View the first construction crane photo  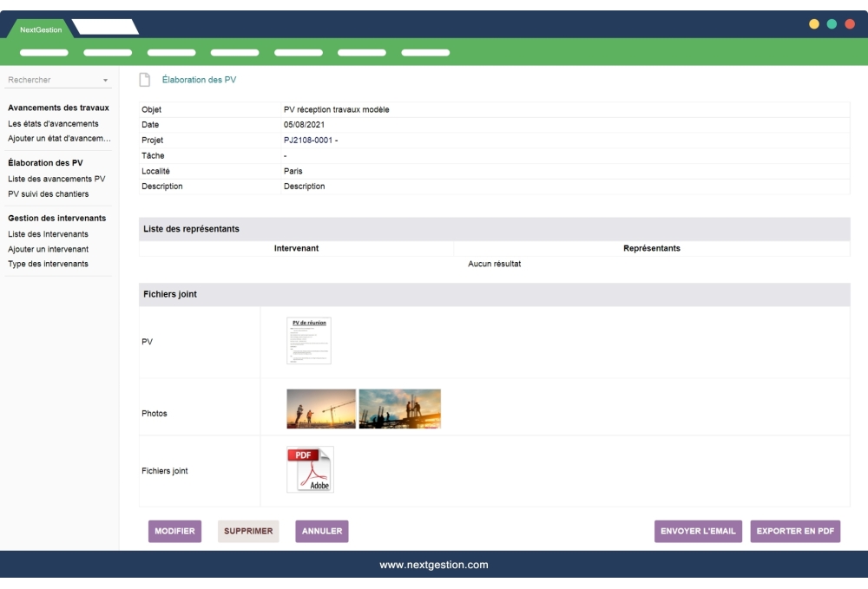(321, 409)
